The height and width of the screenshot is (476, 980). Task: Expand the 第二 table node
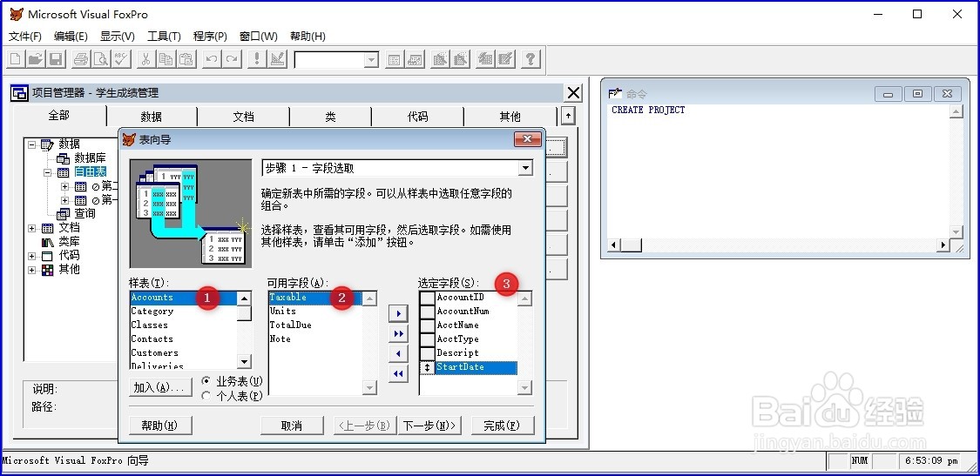(x=65, y=186)
